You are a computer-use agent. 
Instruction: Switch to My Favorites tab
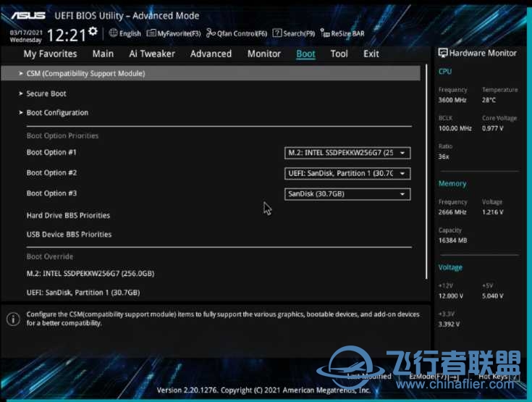tap(50, 54)
